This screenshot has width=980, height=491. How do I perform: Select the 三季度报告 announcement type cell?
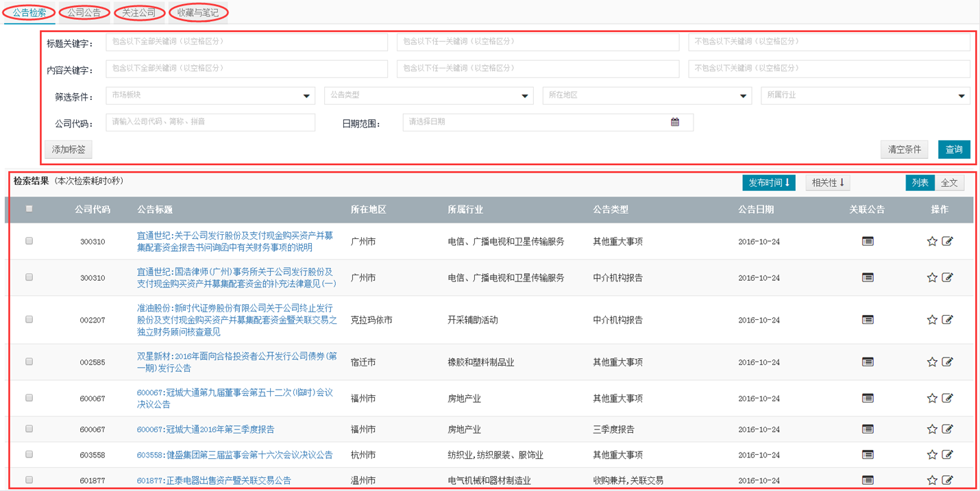[x=613, y=429]
